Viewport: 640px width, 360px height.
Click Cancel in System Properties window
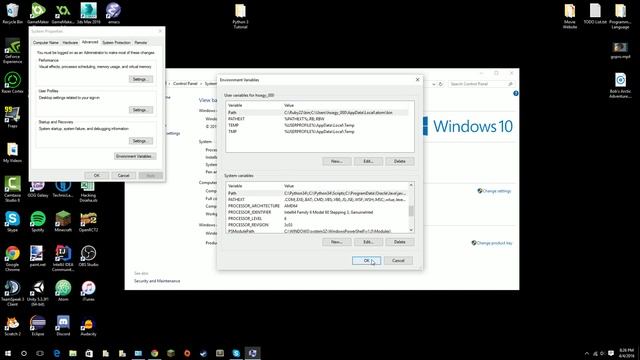(x=123, y=176)
